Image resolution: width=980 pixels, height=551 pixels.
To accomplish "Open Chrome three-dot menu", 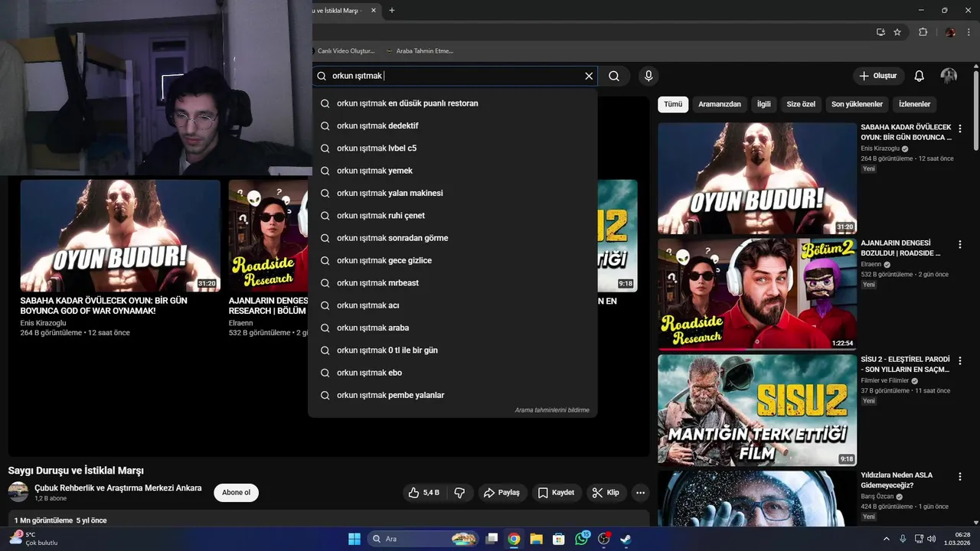I will (x=968, y=32).
